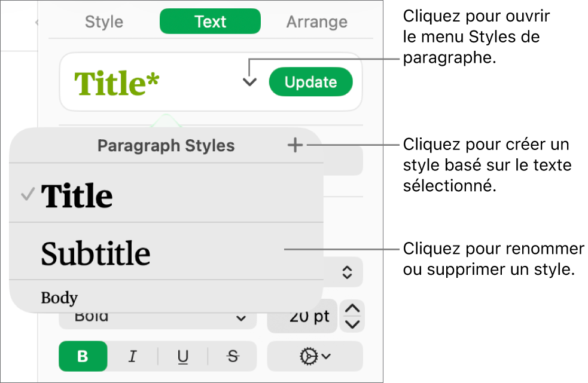Image resolution: width=588 pixels, height=383 pixels.
Task: Click the 20 pt font size field
Action: [302, 316]
